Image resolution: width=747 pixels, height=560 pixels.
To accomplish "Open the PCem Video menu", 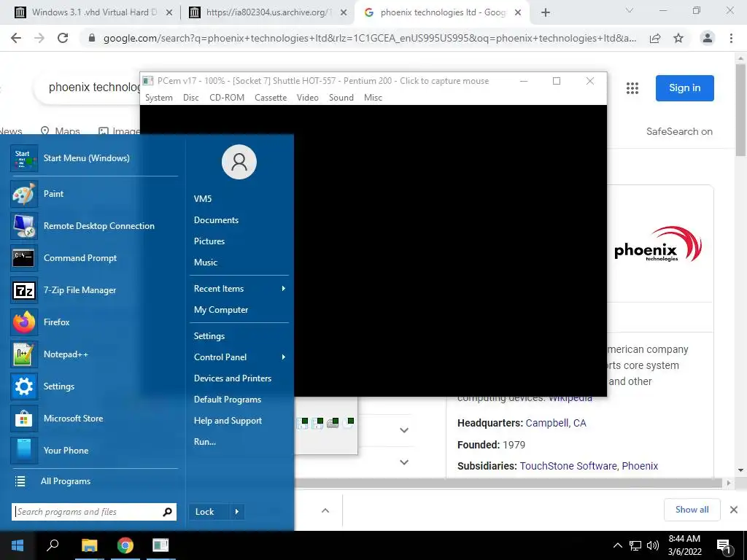I will [x=307, y=98].
